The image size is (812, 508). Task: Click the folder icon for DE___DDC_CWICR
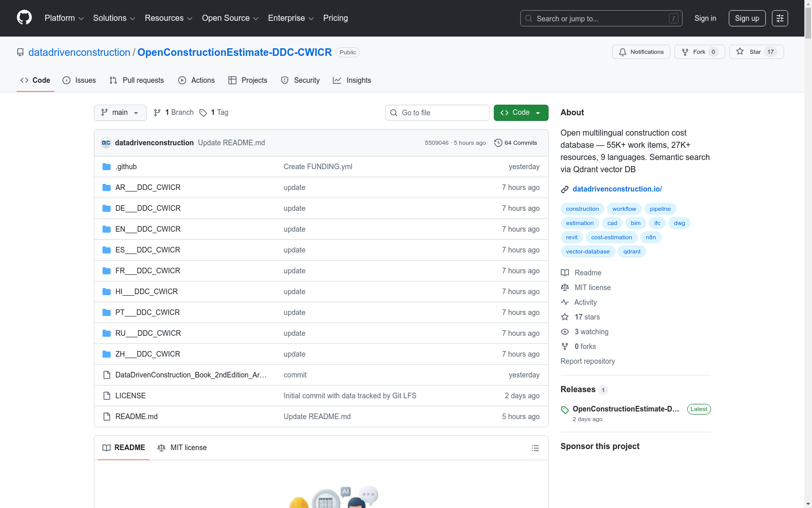click(107, 208)
